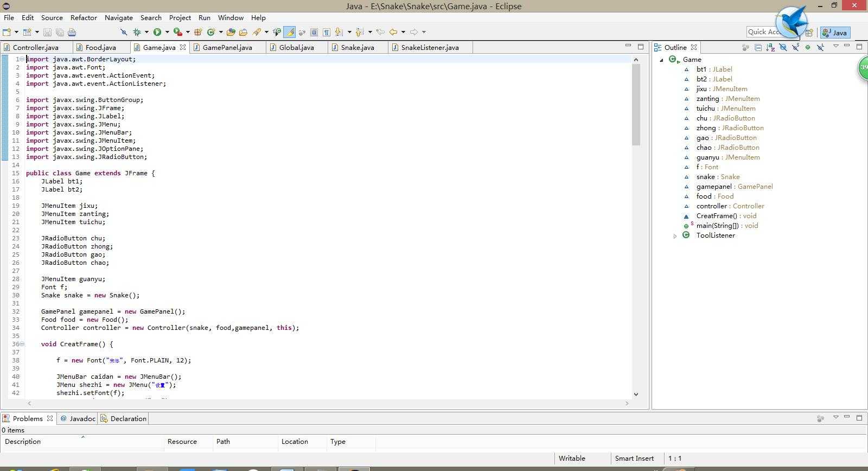Viewport: 868px width, 471px height.
Task: Switch to the Java perspective button
Action: click(x=834, y=33)
